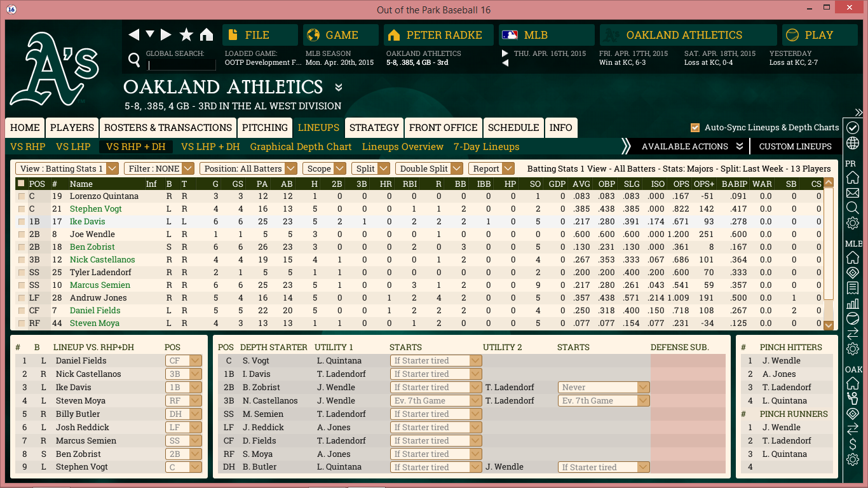Toggle Auto-Sync Lineups & Depth Charts checkbox
Viewport: 868px width, 488px height.
tap(695, 128)
